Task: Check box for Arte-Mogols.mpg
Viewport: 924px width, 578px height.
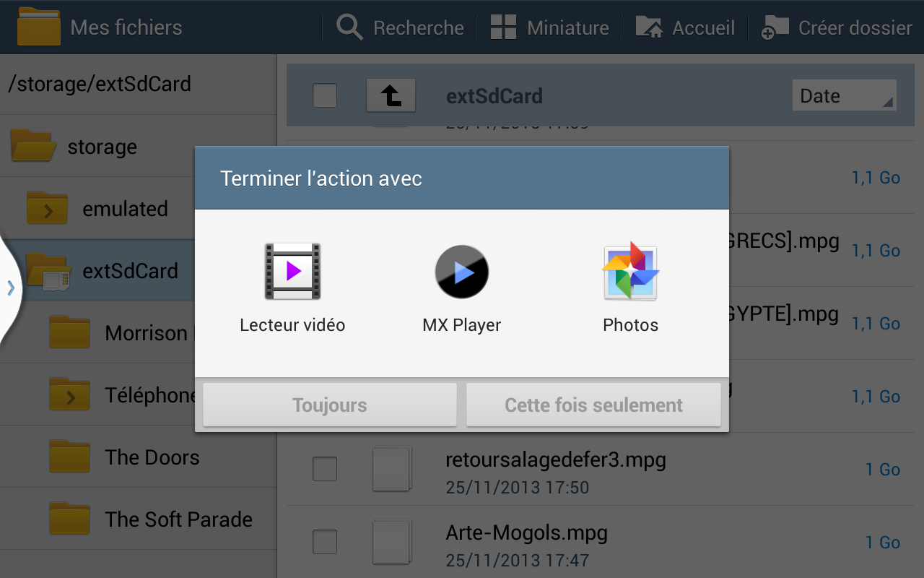Action: click(325, 542)
